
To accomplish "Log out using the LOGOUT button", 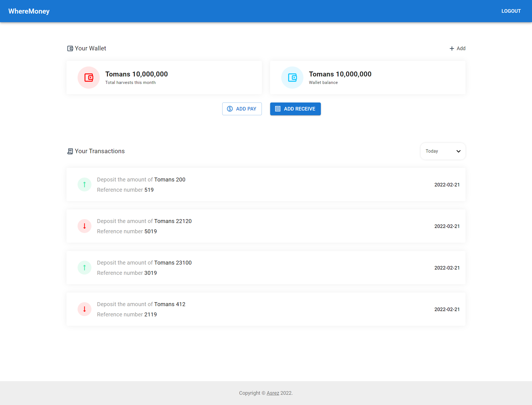I will click(x=511, y=11).
